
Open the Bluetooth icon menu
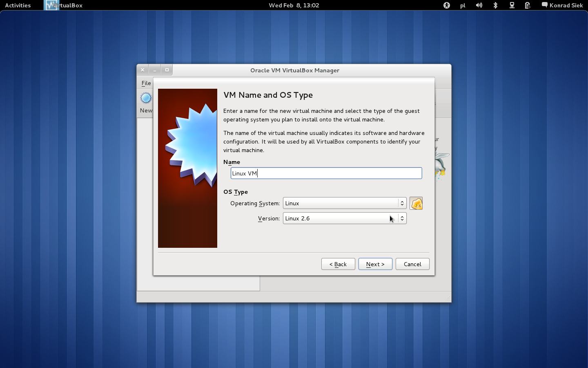(495, 5)
